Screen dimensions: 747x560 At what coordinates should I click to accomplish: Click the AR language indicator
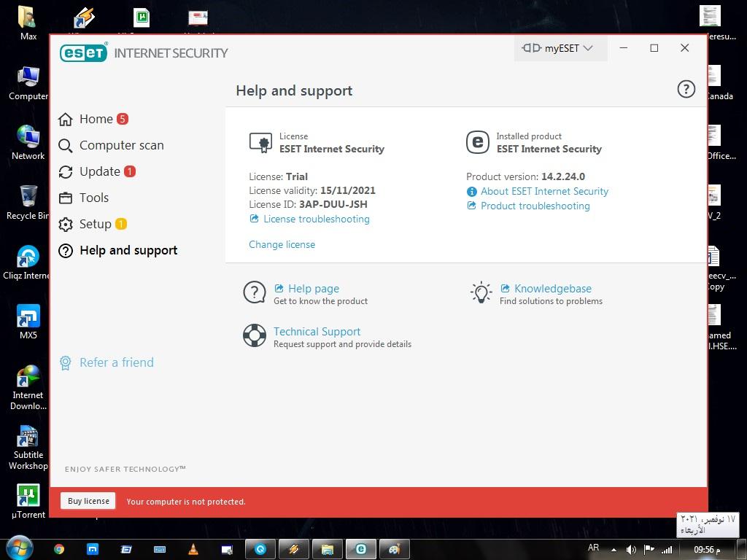click(594, 548)
